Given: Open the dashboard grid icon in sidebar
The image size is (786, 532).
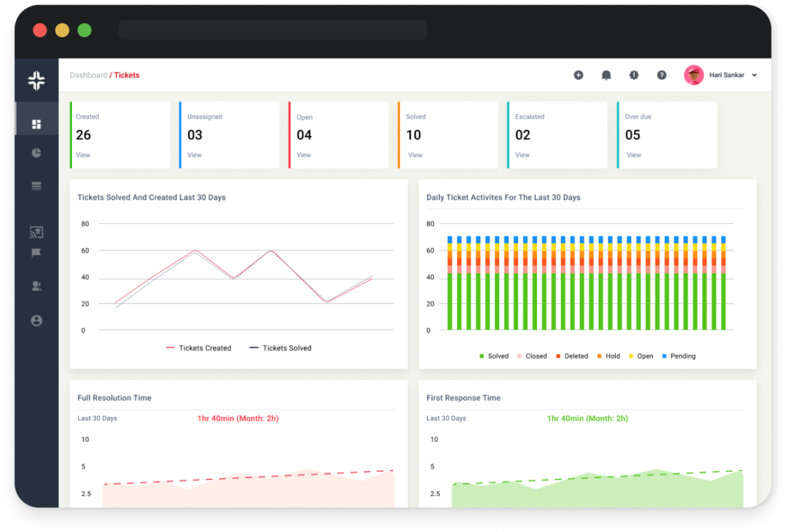Looking at the screenshot, I should click(x=37, y=124).
